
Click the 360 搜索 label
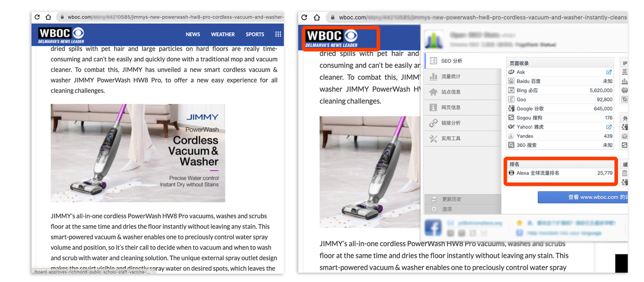point(526,145)
